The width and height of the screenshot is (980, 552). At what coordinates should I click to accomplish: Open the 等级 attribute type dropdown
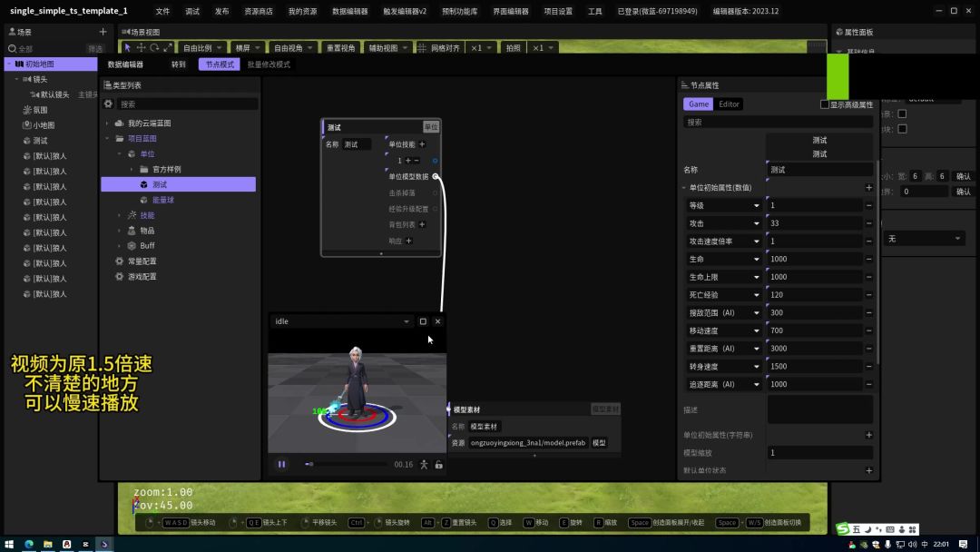coord(756,206)
